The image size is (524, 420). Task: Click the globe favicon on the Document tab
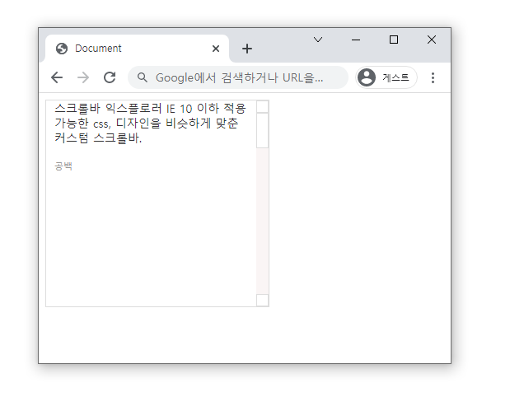[62, 49]
